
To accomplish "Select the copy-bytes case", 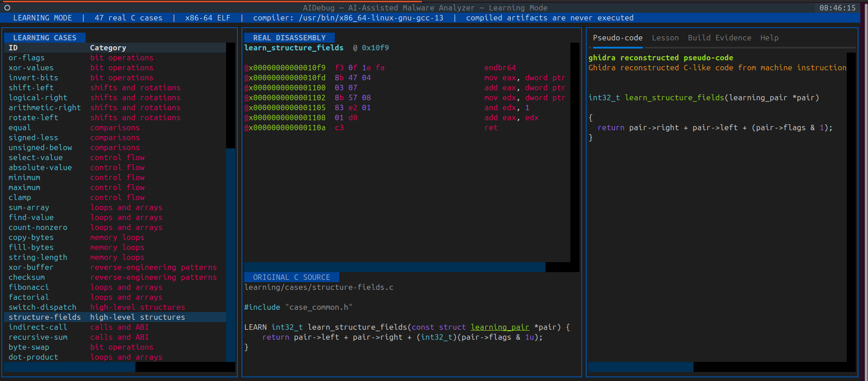I will point(115,237).
